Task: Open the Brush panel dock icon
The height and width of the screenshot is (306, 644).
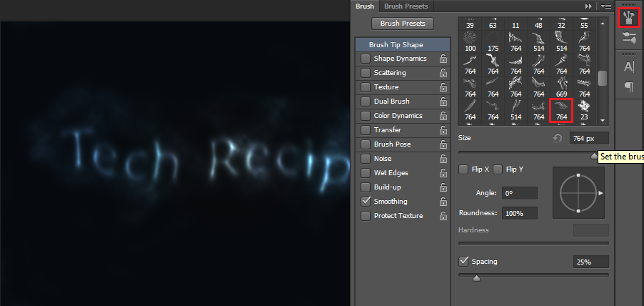Action: tap(628, 18)
